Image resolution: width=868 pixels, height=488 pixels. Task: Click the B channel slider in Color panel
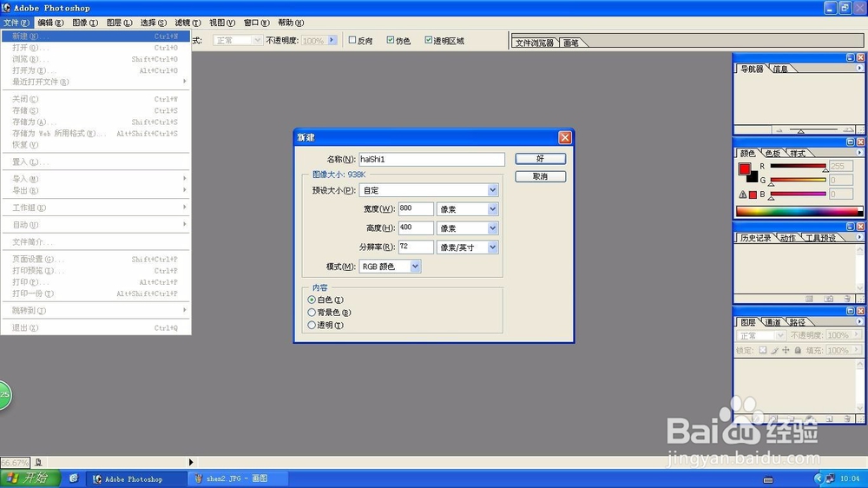(798, 194)
